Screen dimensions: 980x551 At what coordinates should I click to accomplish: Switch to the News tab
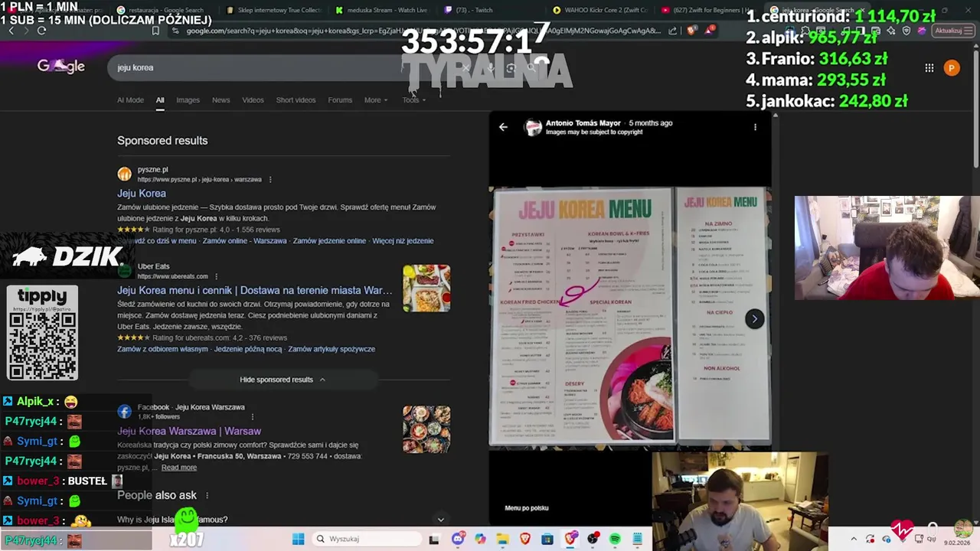(x=220, y=100)
